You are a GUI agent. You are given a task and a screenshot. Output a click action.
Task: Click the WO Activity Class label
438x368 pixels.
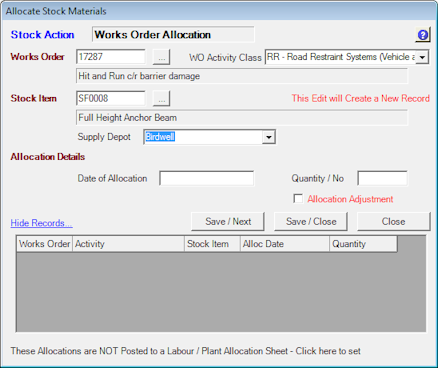click(225, 57)
